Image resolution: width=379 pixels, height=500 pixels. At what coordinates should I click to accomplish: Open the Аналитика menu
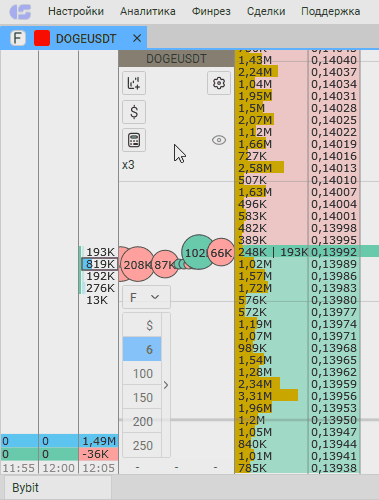148,11
